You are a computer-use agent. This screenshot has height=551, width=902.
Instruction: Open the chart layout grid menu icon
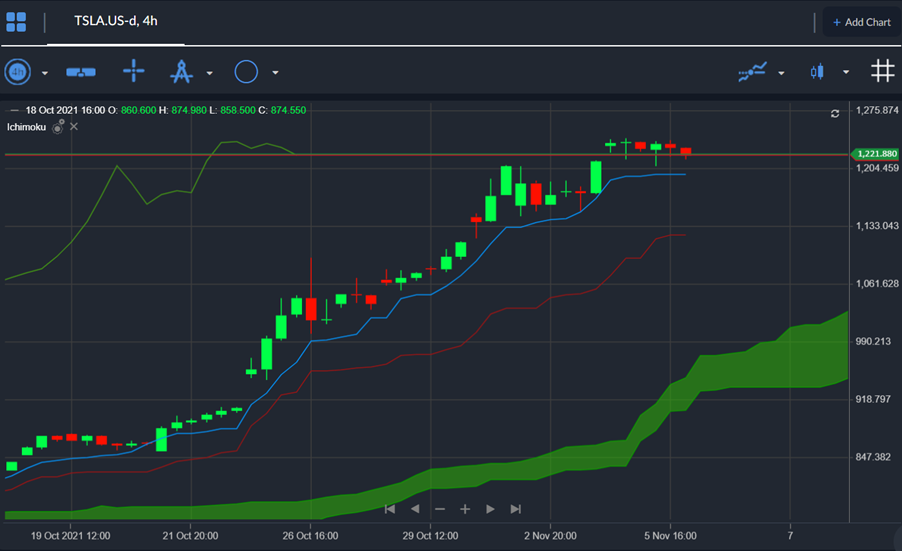coord(16,22)
